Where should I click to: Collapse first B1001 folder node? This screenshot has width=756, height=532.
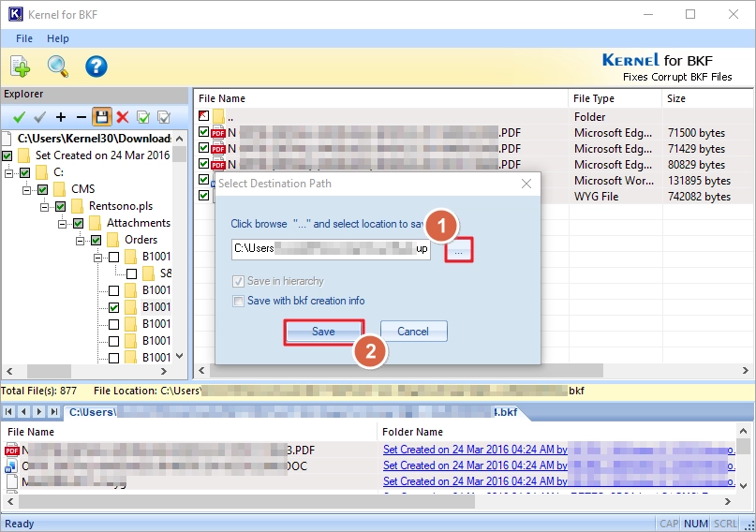coord(97,258)
